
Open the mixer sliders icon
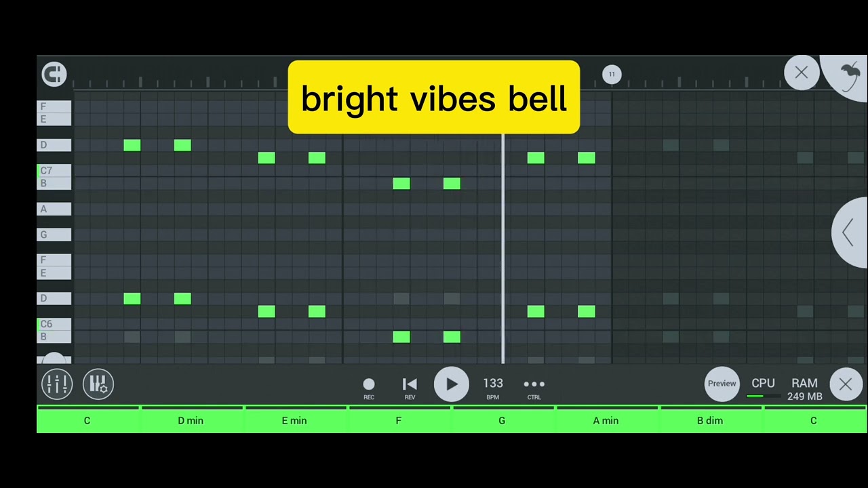[x=57, y=384]
